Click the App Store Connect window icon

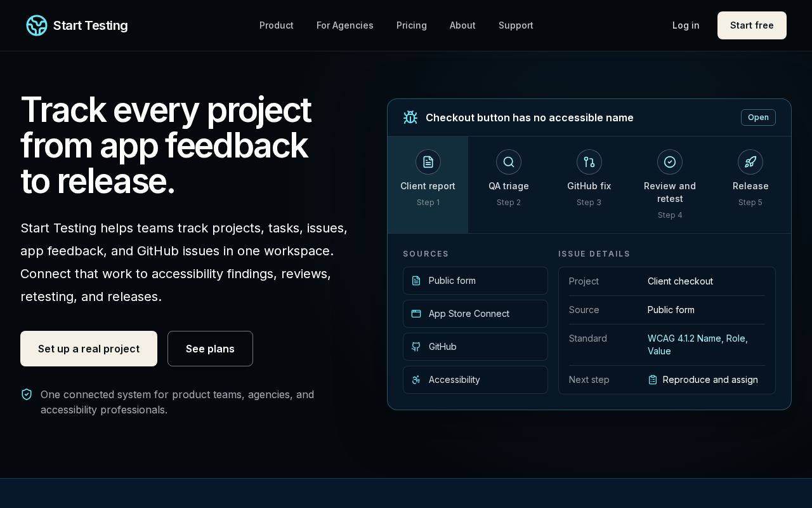pos(416,314)
